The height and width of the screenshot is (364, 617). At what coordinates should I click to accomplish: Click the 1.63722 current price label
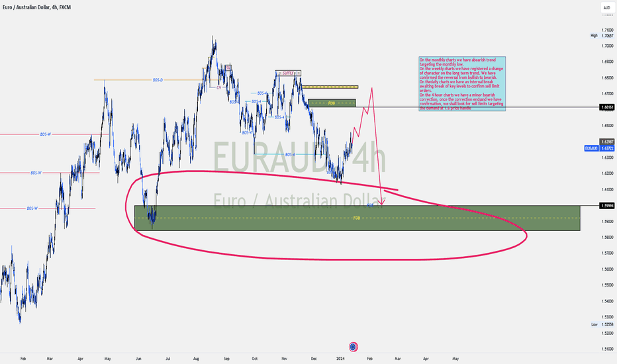(x=607, y=148)
